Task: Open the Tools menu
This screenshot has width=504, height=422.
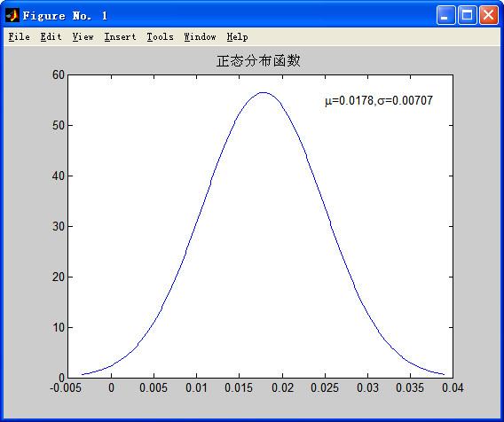Action: click(x=160, y=37)
